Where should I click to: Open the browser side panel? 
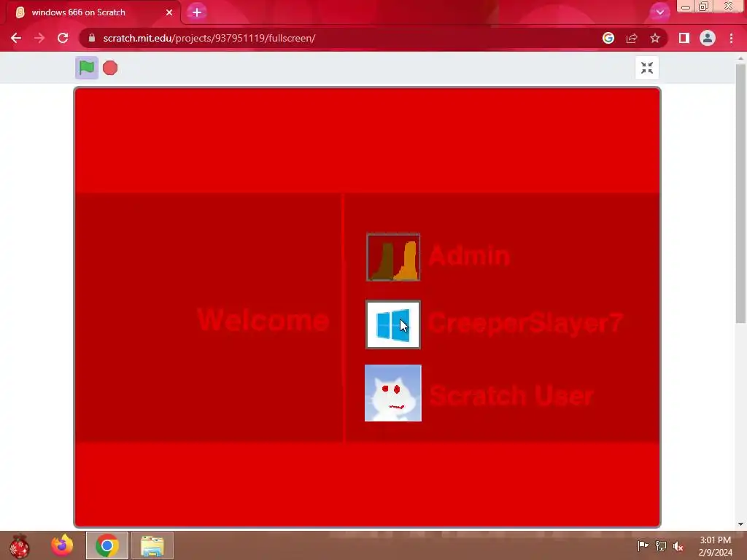click(684, 38)
